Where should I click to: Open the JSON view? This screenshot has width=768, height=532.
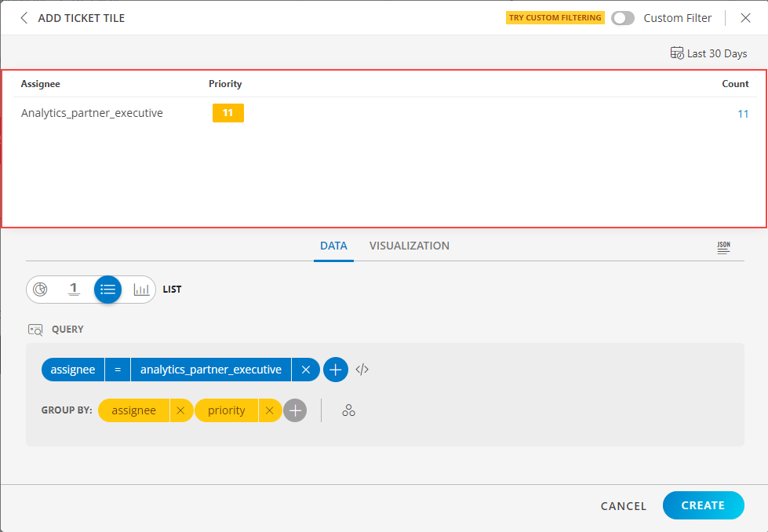pyautogui.click(x=723, y=246)
